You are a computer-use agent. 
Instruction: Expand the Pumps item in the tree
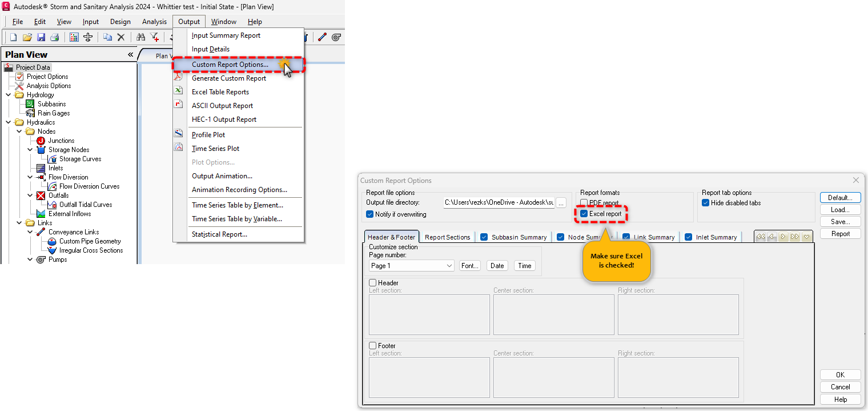click(x=30, y=259)
